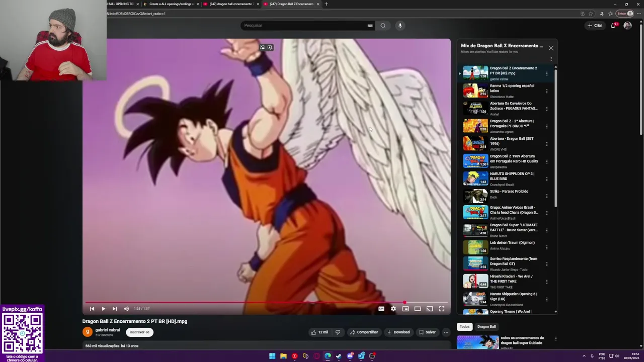
Task: Click taskbar volume speaker icon
Action: [x=617, y=356]
